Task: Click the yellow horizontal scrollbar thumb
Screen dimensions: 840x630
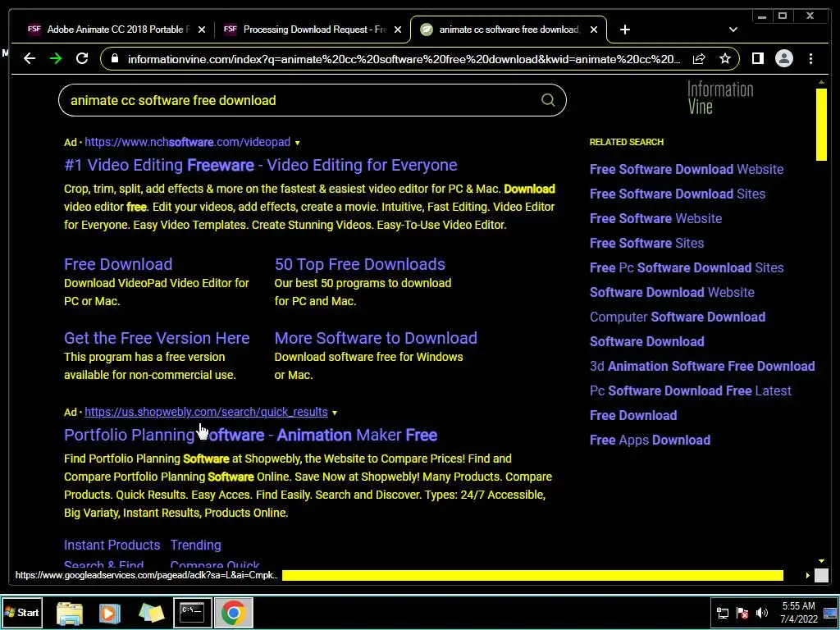Action: point(532,575)
